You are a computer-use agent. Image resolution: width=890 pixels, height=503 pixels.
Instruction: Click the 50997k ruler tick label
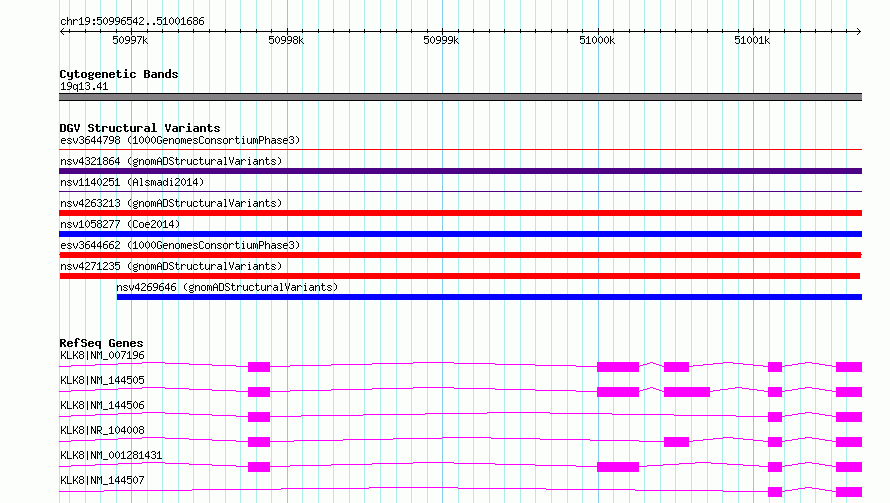(x=130, y=40)
